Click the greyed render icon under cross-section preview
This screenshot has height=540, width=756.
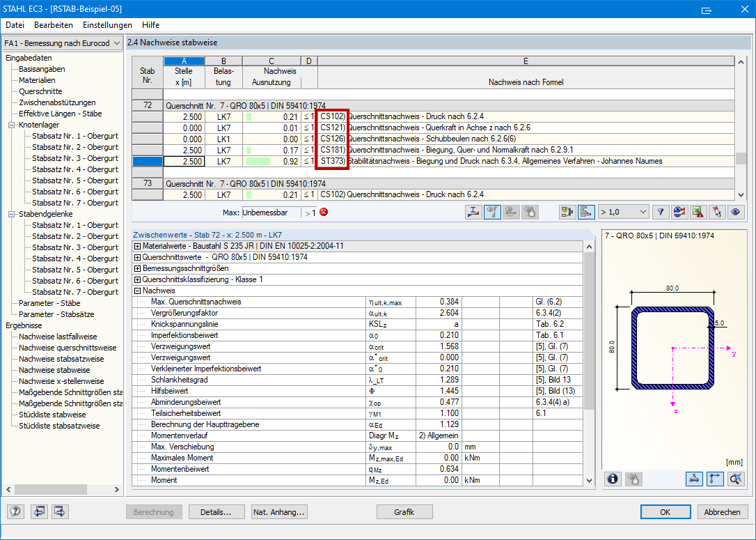tap(633, 479)
